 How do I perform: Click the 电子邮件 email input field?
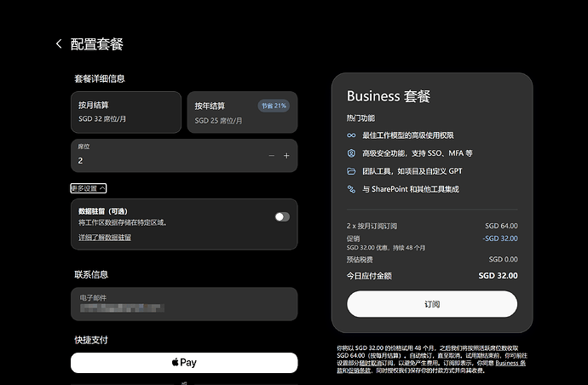(184, 304)
